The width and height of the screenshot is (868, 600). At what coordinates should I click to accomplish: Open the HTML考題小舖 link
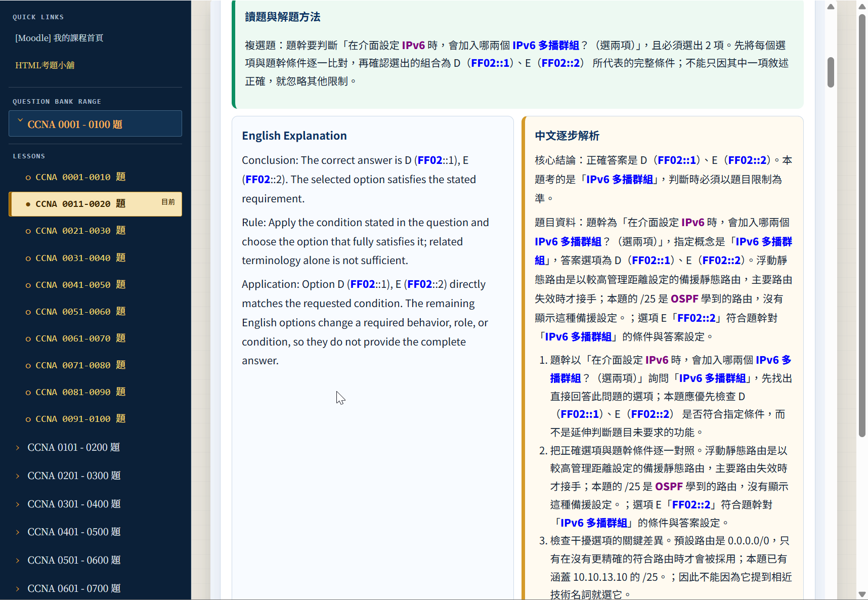(x=45, y=65)
